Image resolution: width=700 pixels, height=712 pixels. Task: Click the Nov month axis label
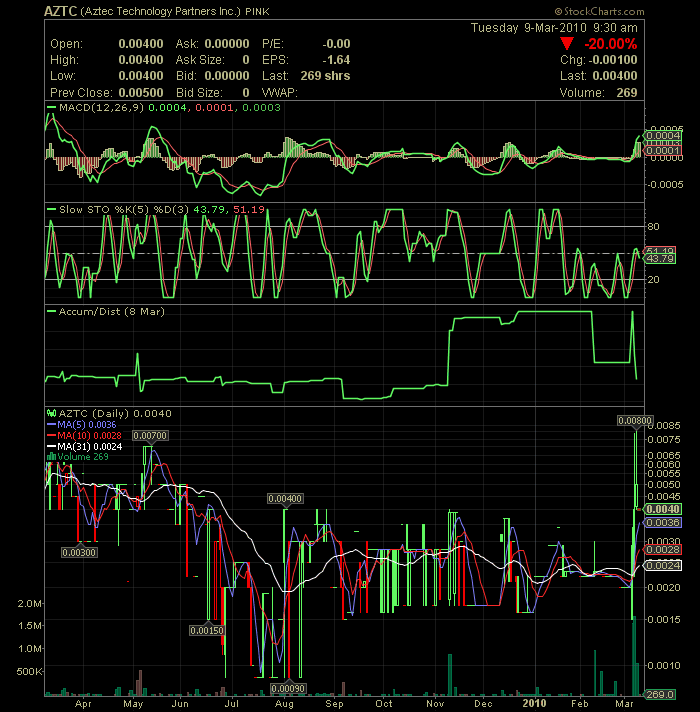(435, 704)
